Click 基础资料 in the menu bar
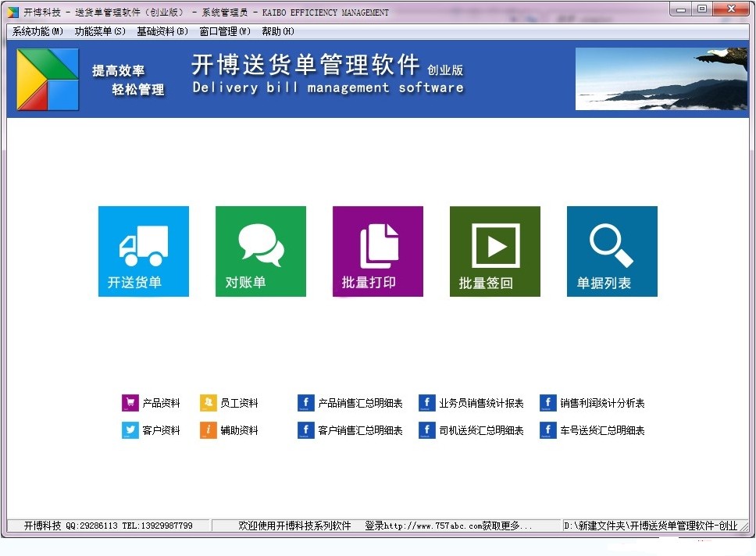The height and width of the screenshot is (556, 756). [162, 31]
